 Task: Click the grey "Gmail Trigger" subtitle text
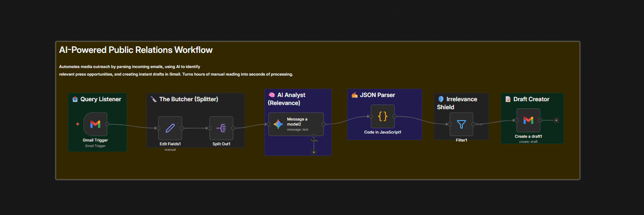(95, 146)
